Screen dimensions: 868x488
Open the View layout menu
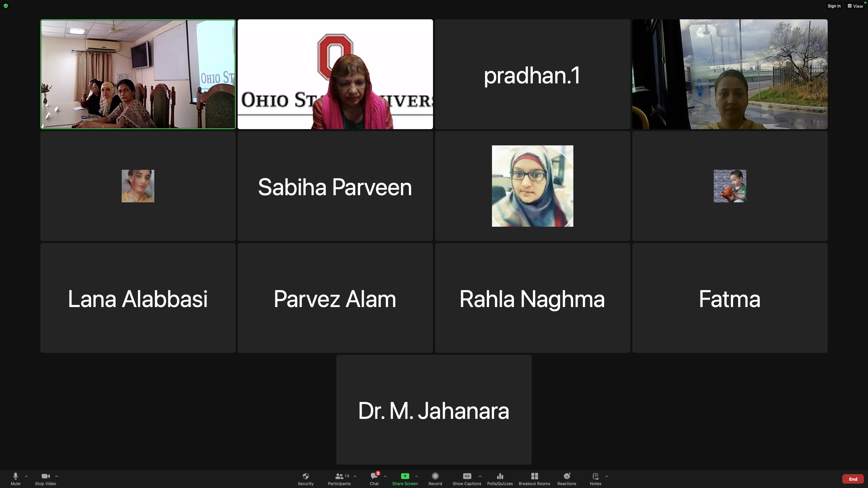pos(855,6)
